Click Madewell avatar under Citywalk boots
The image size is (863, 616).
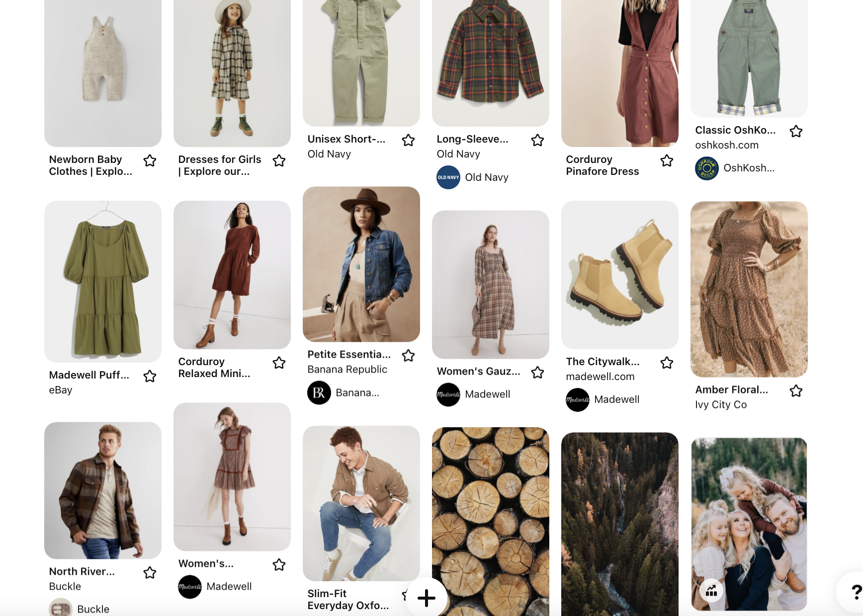[577, 400]
